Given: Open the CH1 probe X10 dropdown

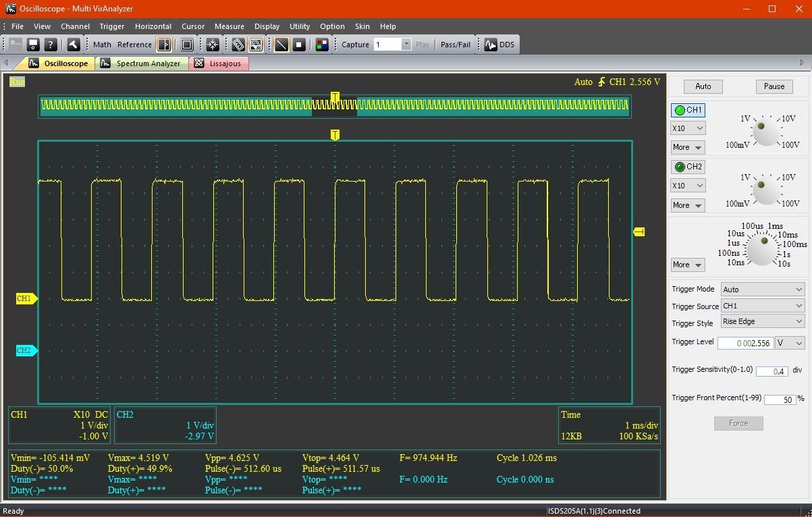Looking at the screenshot, I should point(688,128).
